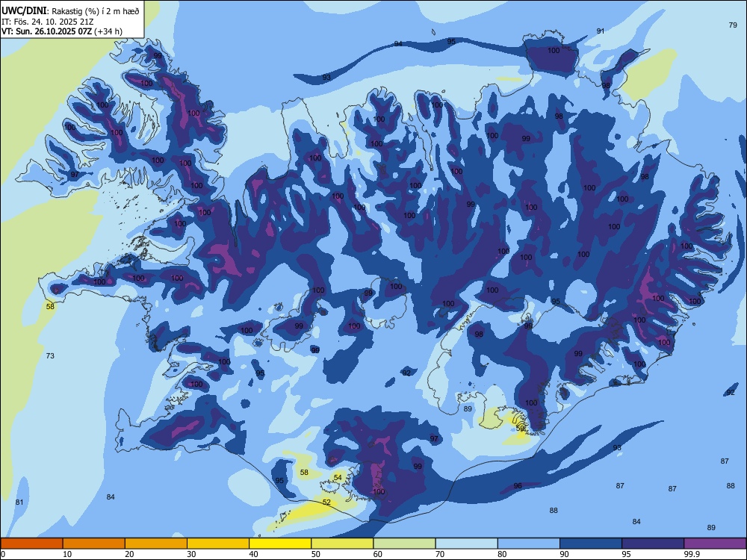Click the purple above-99.9 legend swatch
Image resolution: width=747 pixels, height=560 pixels.
click(715, 544)
